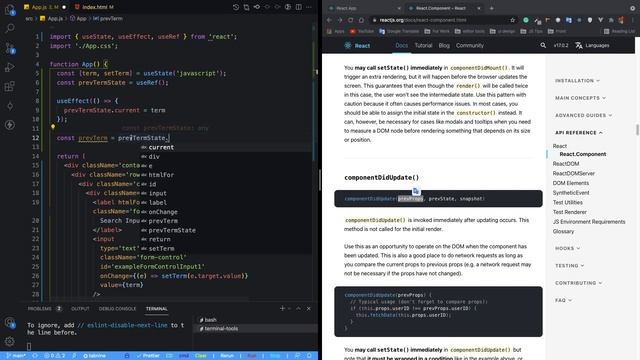Click the React logo home link
Viewport: 640px width, 360px height.
point(357,45)
